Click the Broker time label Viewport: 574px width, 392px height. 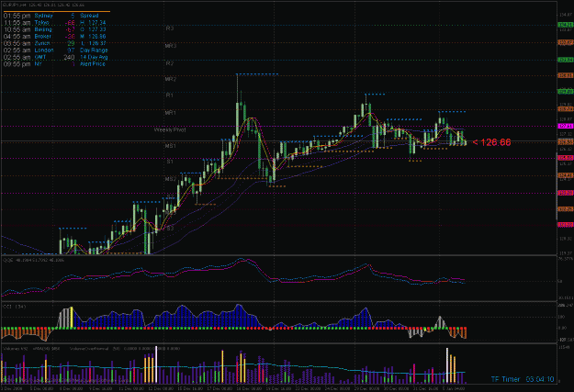43,36
